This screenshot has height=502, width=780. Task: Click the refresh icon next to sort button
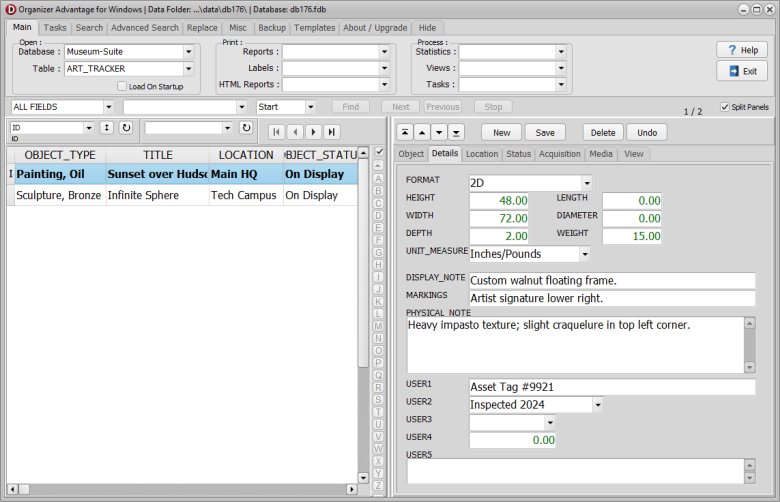pos(126,128)
